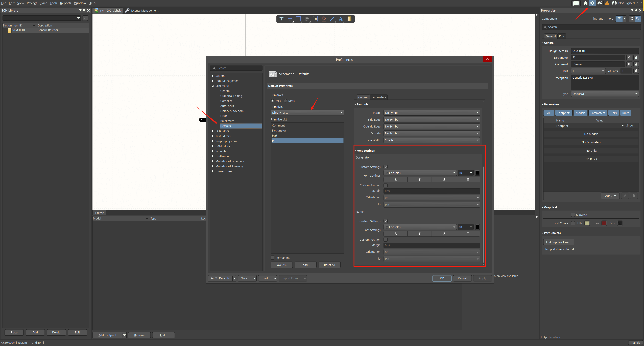The image size is (644, 346).
Task: Click the Edit Supplier Links button
Action: click(x=558, y=242)
